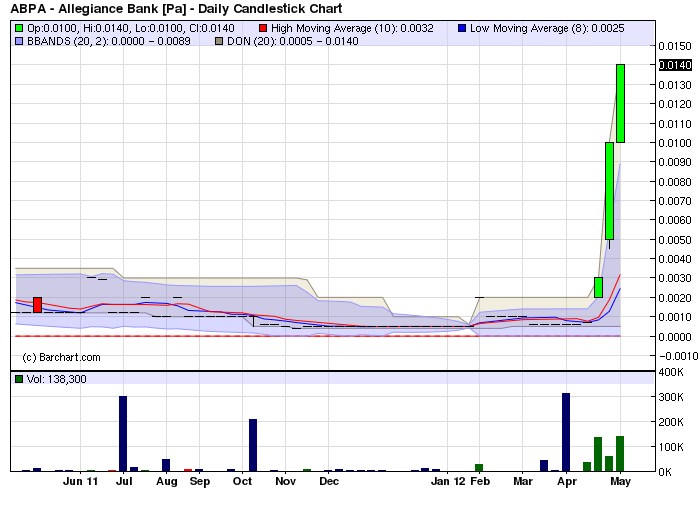Viewport: 700px width, 512px height.
Task: Click the tan DON (20) legend swatch
Action: point(219,42)
